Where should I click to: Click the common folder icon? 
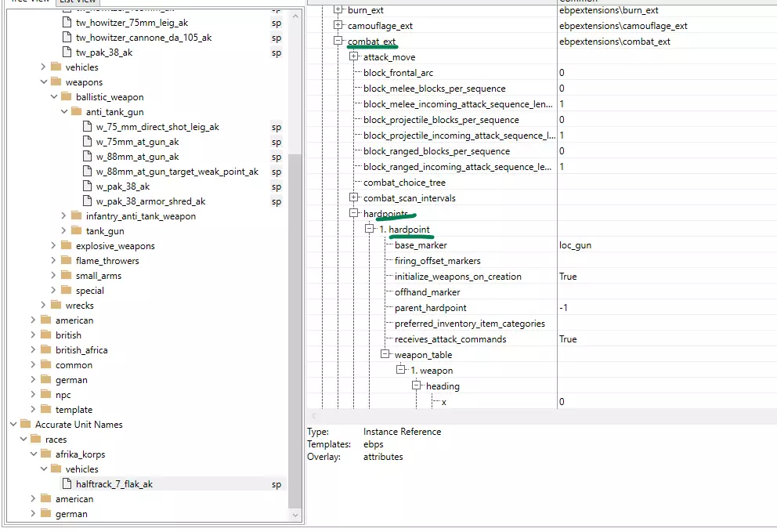tap(46, 364)
